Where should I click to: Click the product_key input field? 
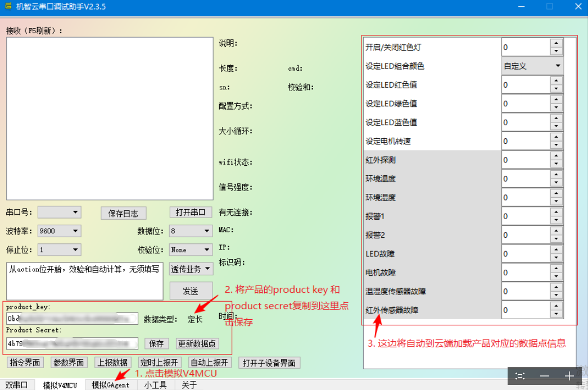tap(72, 319)
